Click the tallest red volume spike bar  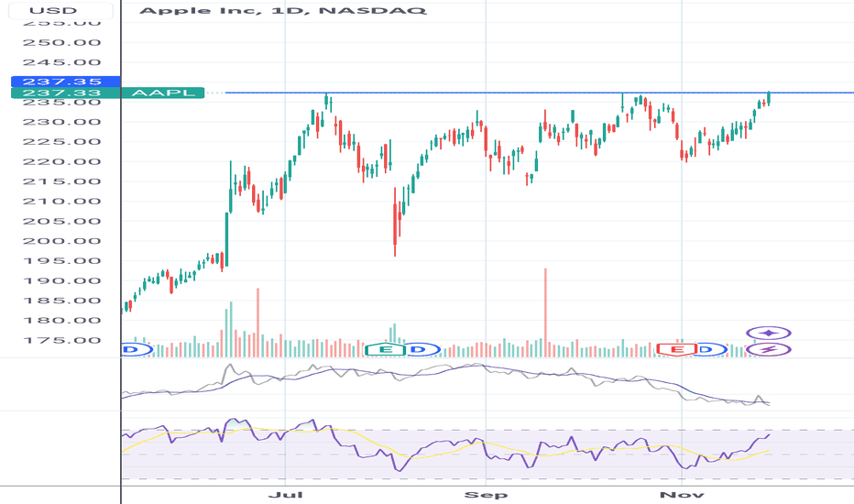click(545, 312)
